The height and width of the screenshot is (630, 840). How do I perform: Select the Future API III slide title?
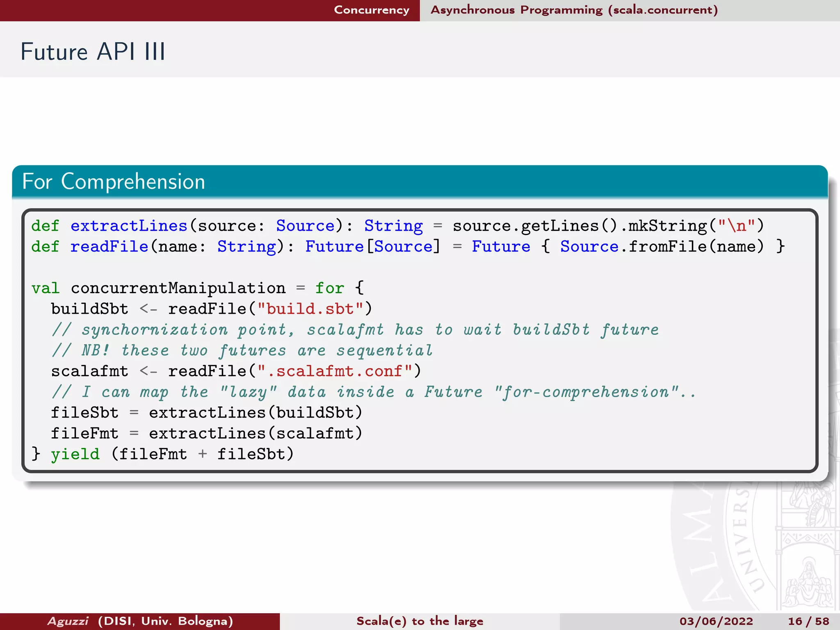[93, 52]
